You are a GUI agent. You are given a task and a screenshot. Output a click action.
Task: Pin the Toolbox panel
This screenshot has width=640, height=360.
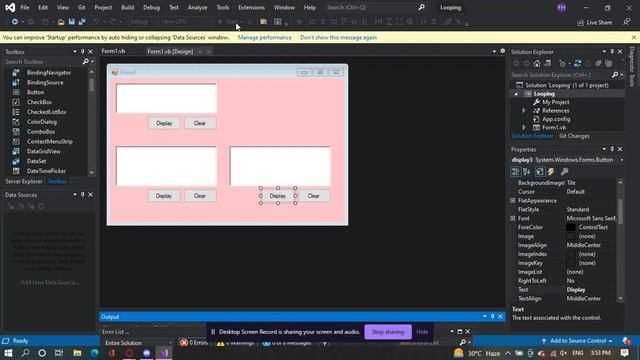coord(82,52)
